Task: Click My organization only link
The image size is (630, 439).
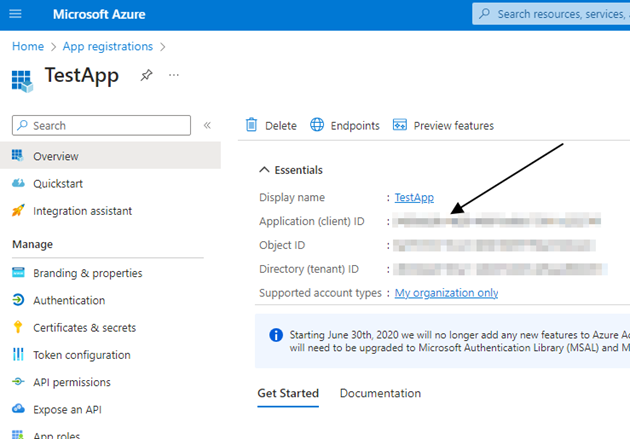Action: point(446,293)
